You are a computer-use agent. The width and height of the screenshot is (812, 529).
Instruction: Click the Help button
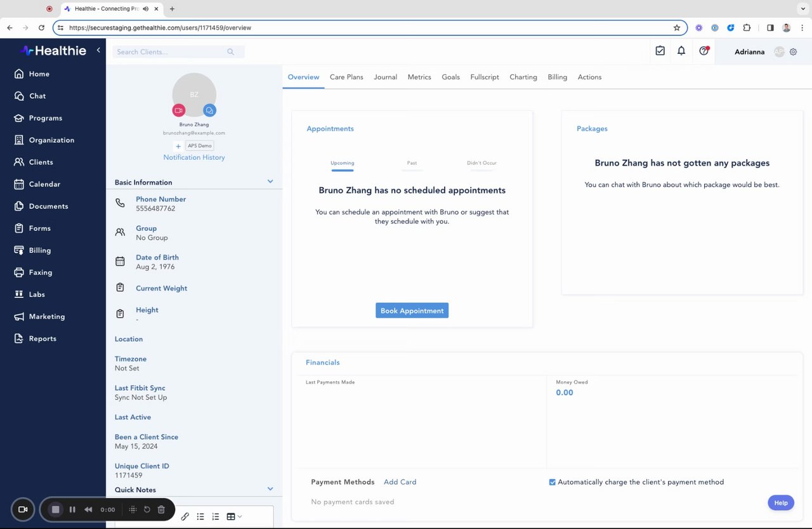(781, 503)
